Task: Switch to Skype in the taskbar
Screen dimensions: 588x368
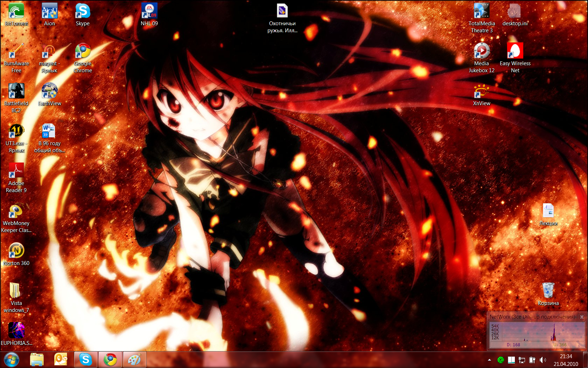Action: click(x=86, y=360)
